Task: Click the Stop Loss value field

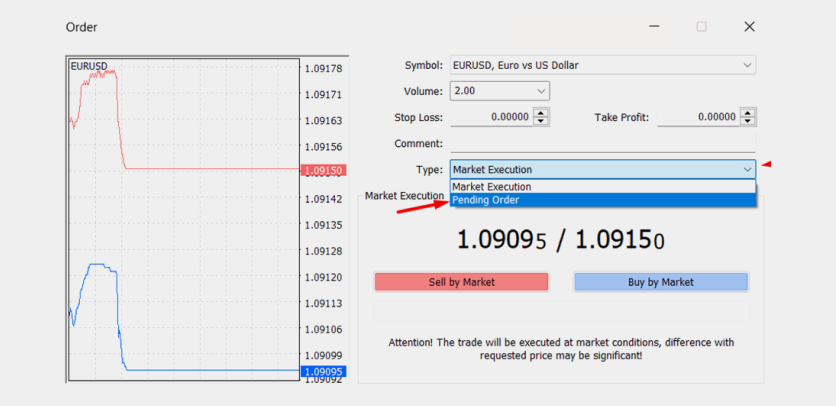Action: tap(491, 118)
